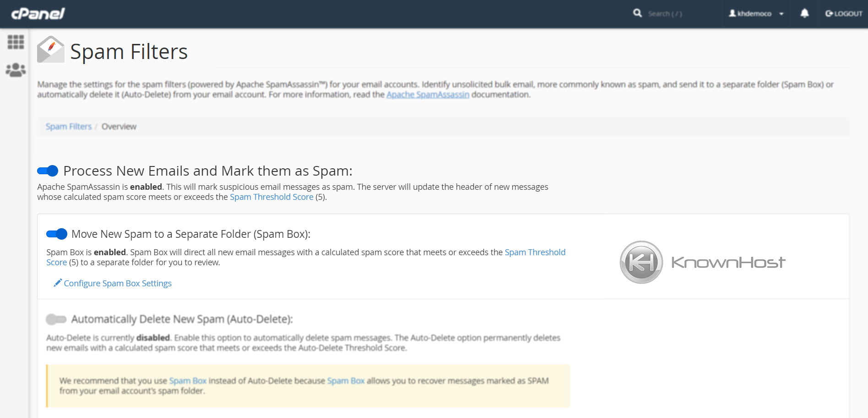This screenshot has height=418, width=868.
Task: Click the LOGOUT icon
Action: [x=829, y=13]
